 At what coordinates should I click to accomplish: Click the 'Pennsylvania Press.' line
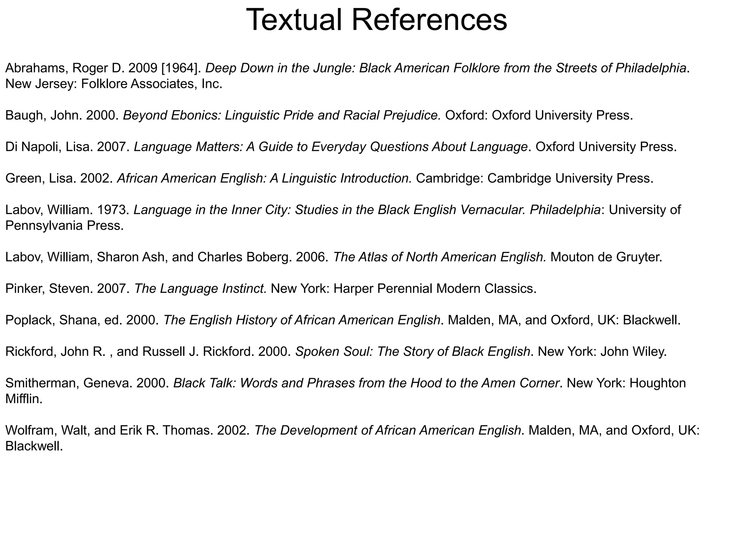point(65,226)
